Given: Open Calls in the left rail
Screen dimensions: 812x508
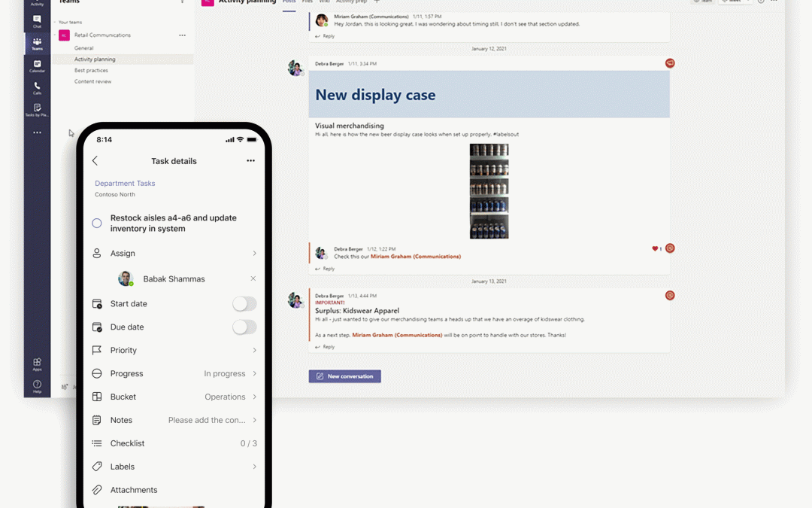Looking at the screenshot, I should click(x=37, y=88).
